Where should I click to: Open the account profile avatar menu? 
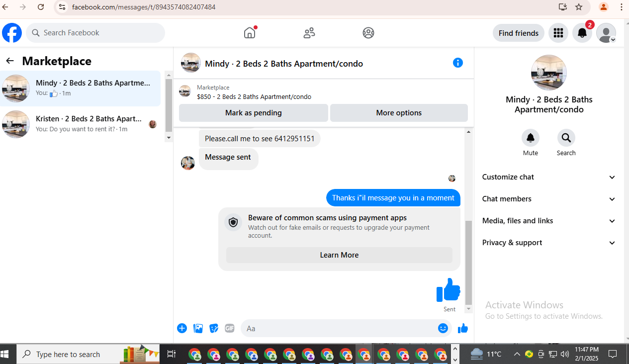coord(606,33)
